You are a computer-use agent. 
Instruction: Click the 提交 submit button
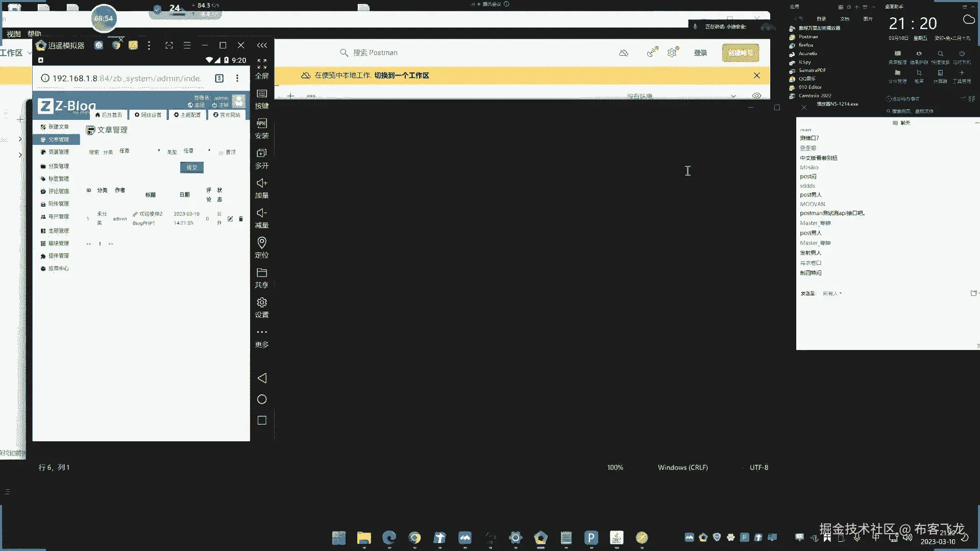pos(192,167)
